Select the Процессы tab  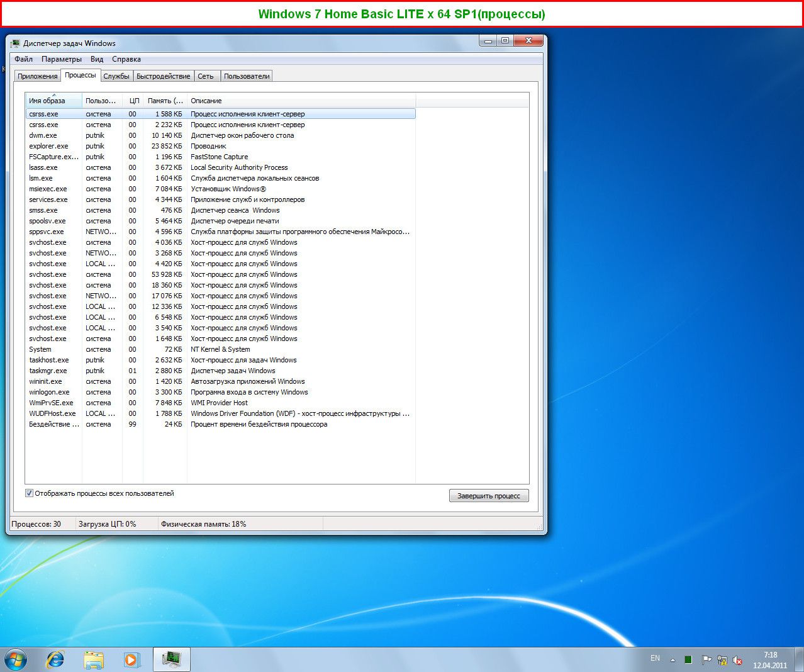click(81, 75)
